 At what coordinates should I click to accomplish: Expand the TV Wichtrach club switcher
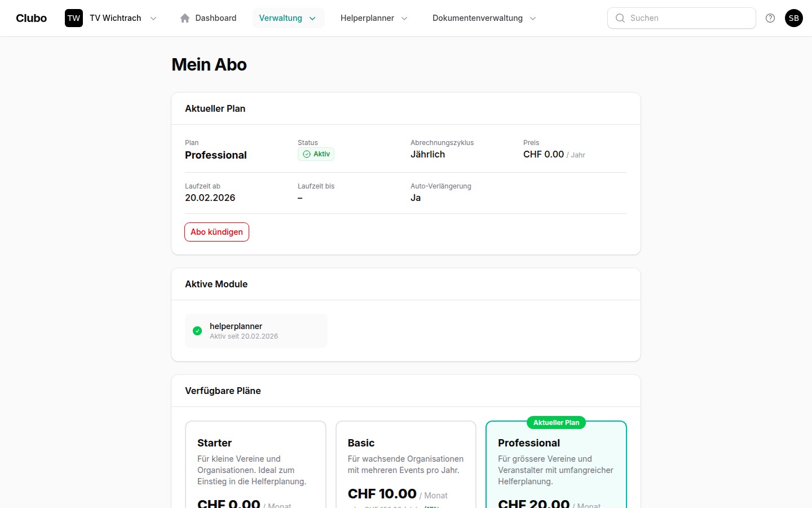pos(153,18)
